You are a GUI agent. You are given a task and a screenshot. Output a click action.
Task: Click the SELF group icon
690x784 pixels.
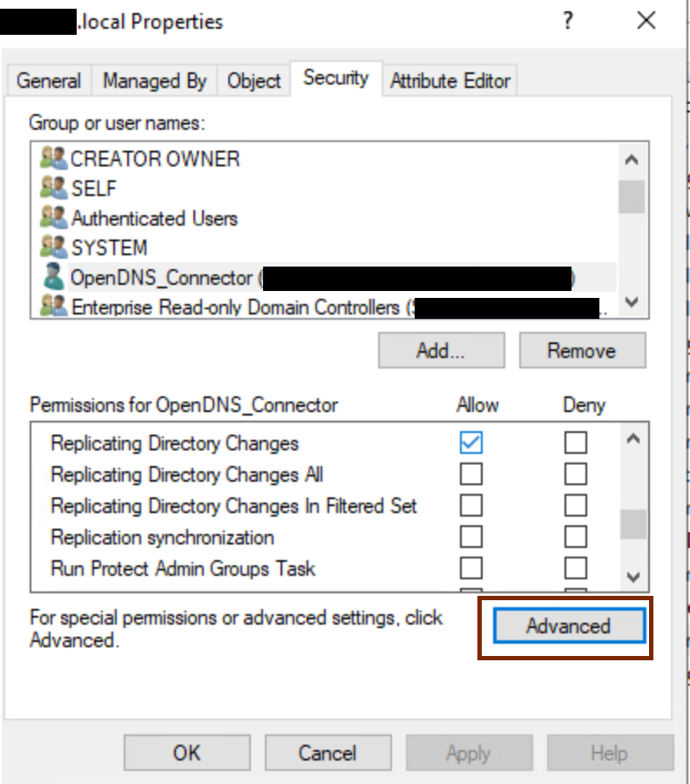click(x=53, y=188)
